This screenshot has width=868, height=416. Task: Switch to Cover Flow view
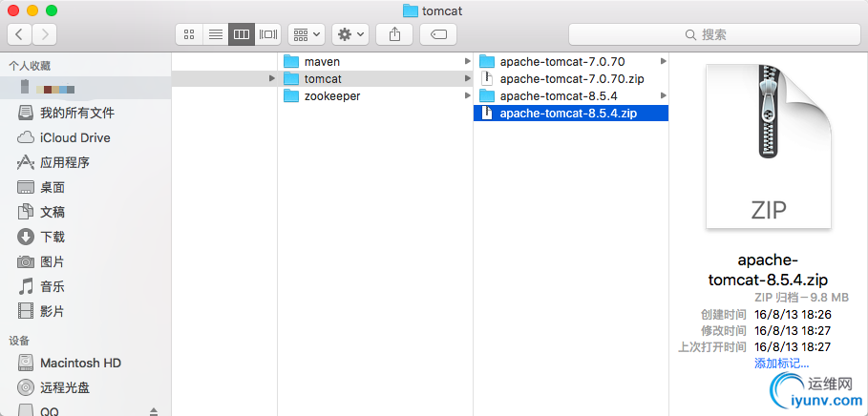pyautogui.click(x=268, y=34)
